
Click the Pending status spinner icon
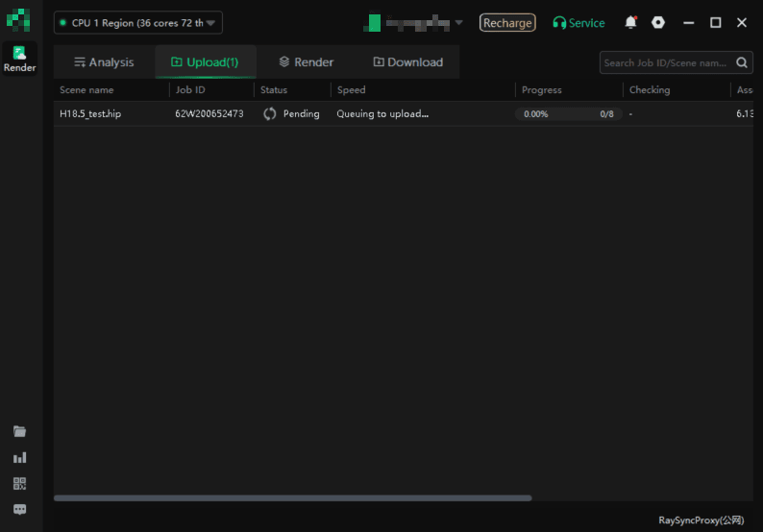270,113
